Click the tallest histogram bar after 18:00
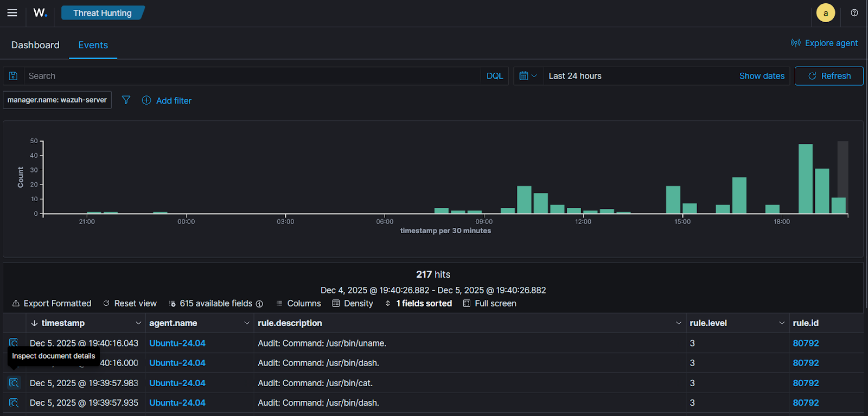Viewport: 868px width, 416px height. pos(805,178)
